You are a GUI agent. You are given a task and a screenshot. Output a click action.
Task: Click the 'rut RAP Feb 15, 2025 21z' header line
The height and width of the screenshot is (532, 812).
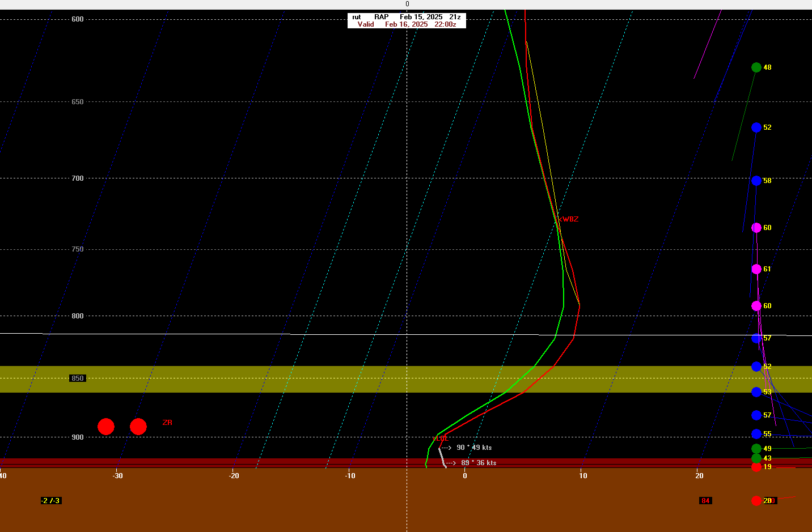(407, 17)
